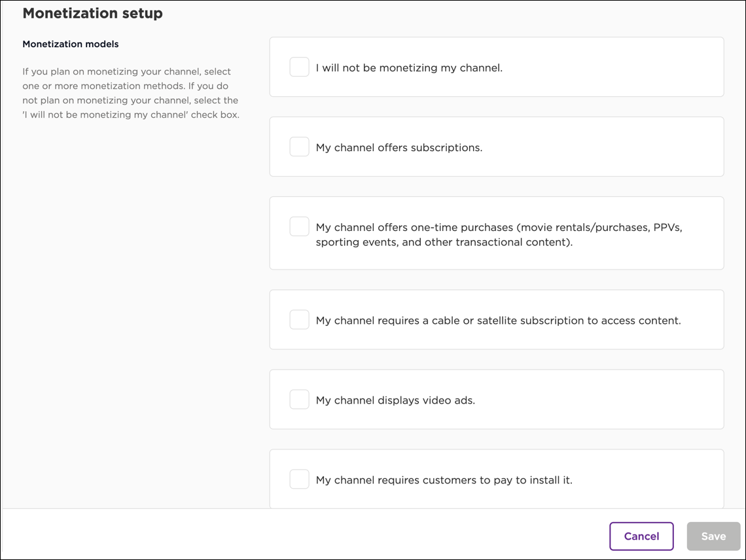The height and width of the screenshot is (560, 746).
Task: Click the 'Monetization setup' page title
Action: pos(92,13)
